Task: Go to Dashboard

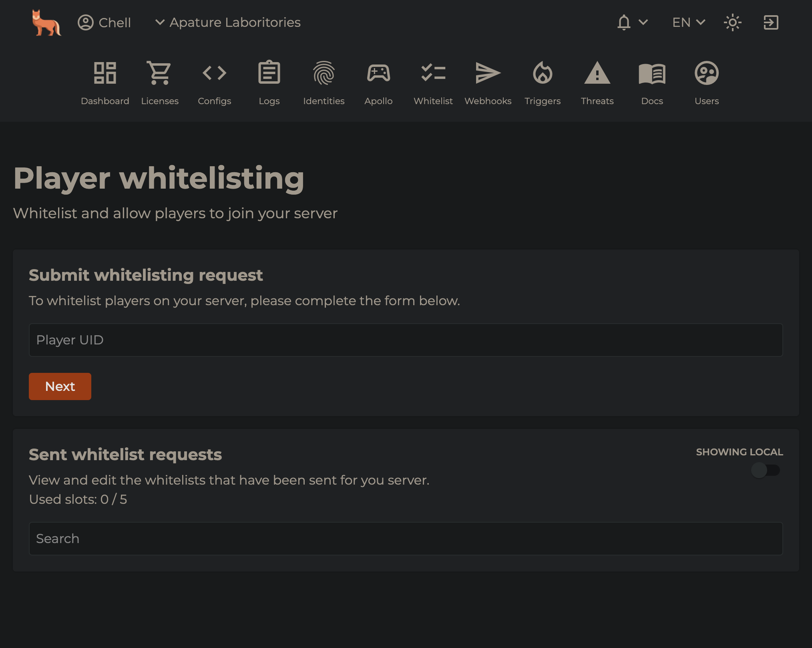Action: point(105,83)
